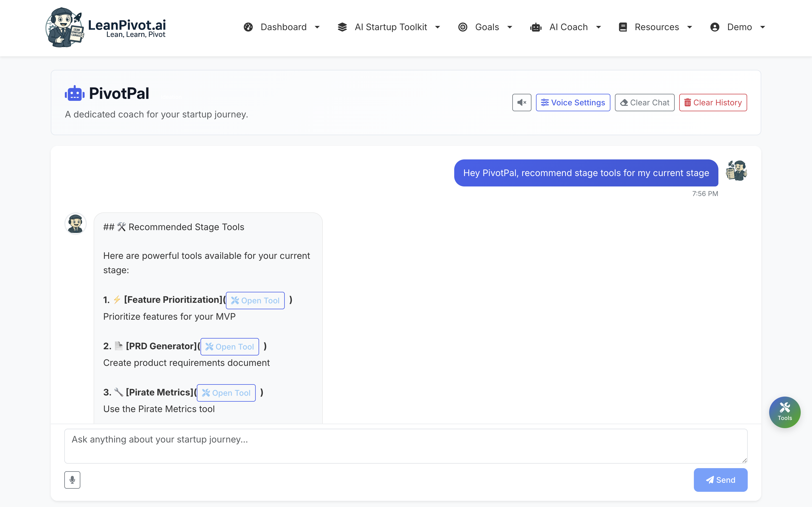Open the floating Tools button
The width and height of the screenshot is (812, 507).
click(784, 412)
